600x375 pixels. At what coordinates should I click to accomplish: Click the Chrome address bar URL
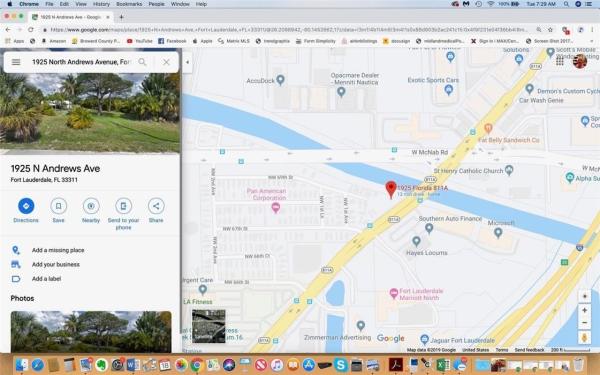[x=289, y=29]
